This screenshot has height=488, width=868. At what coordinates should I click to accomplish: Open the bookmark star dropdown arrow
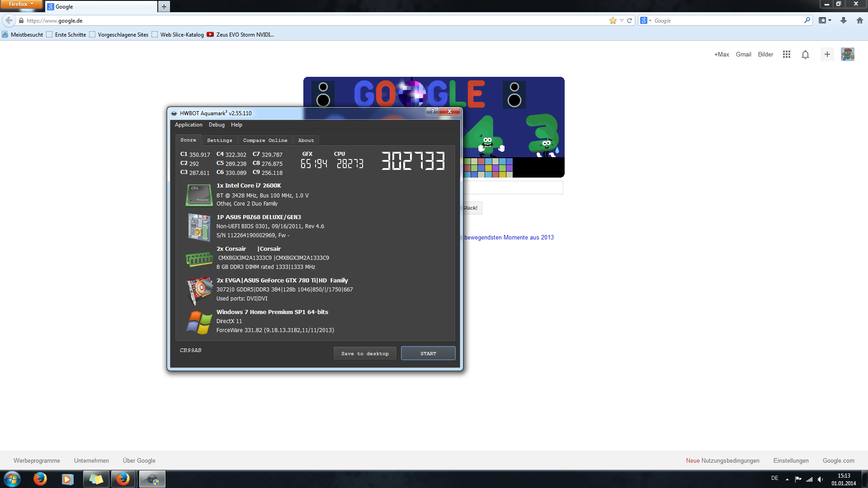(x=622, y=20)
